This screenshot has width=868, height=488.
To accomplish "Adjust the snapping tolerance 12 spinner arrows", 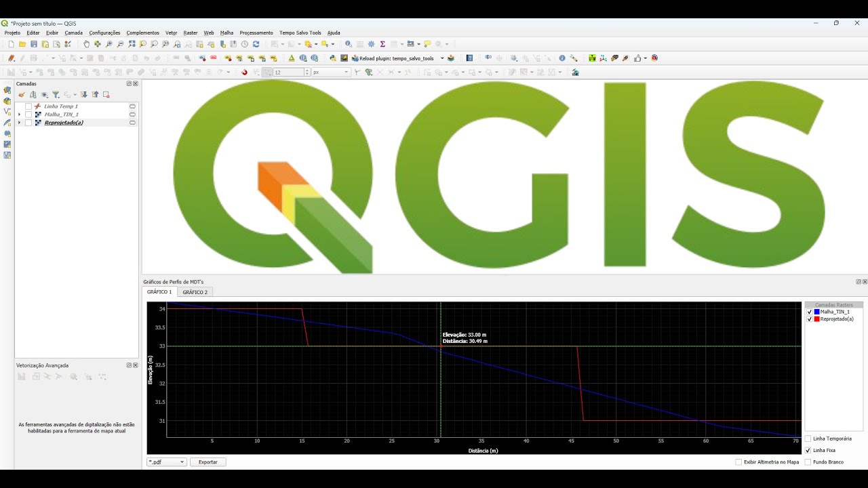I will click(307, 72).
